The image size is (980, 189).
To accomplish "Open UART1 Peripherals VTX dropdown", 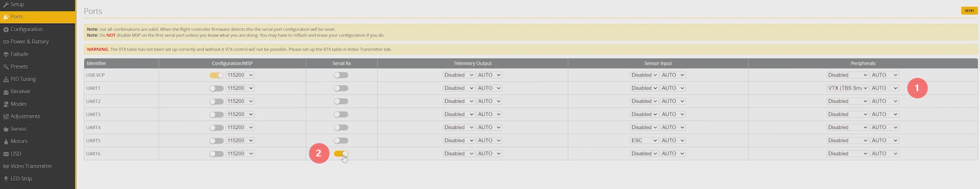I will [847, 88].
